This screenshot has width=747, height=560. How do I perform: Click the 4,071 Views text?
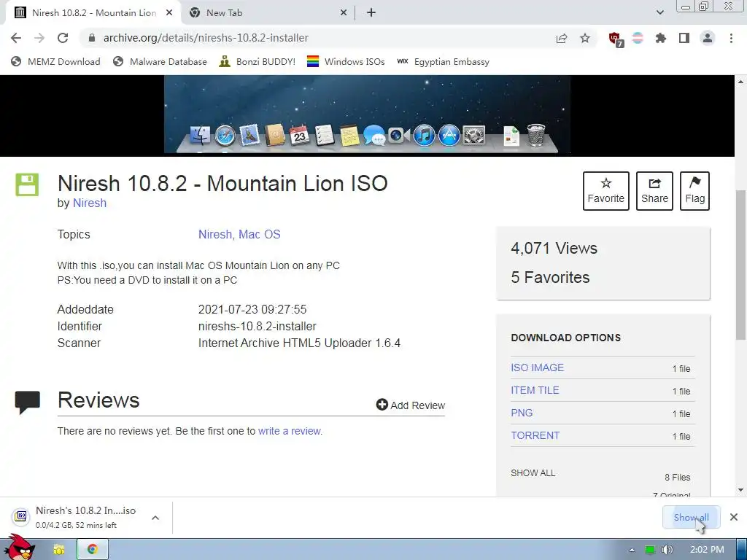click(554, 248)
